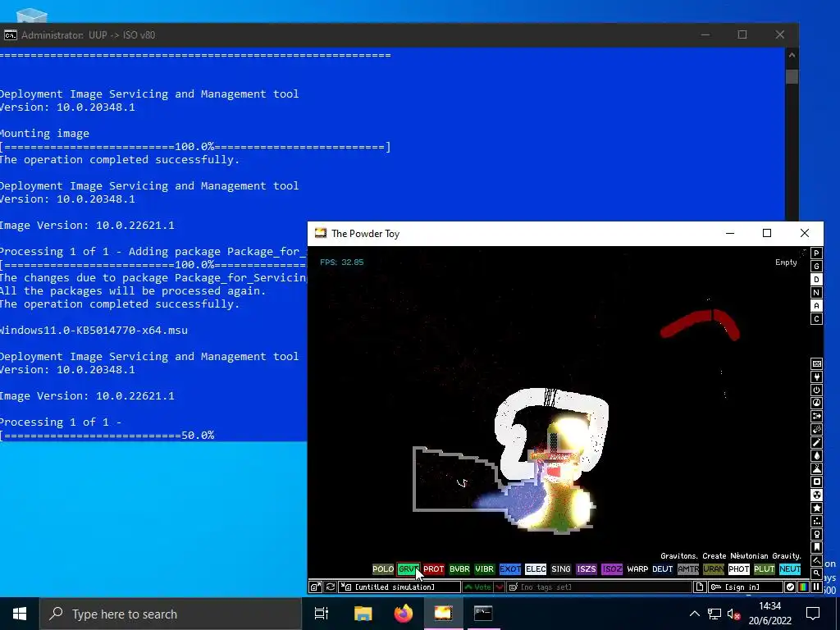
Task: Select the PLUT element
Action: coord(765,569)
